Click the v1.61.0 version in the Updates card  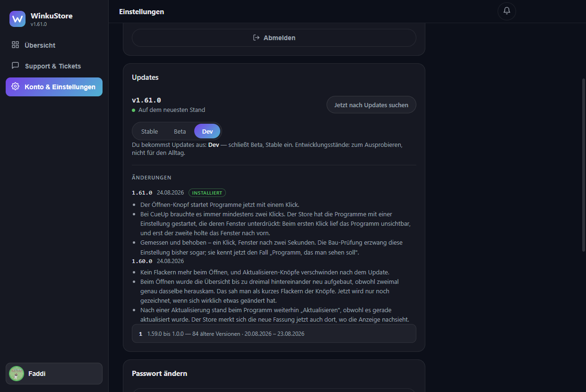tap(146, 100)
